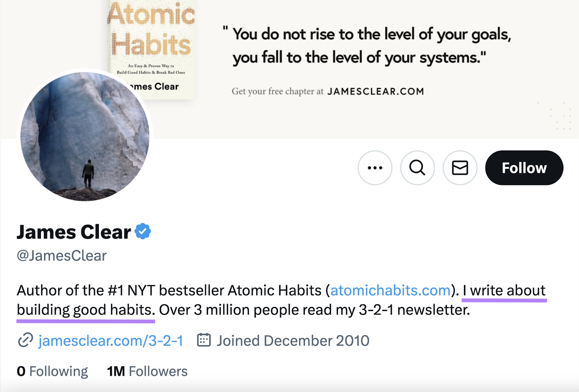
Task: Click the blue verified badge next to James Clear
Action: point(143,231)
